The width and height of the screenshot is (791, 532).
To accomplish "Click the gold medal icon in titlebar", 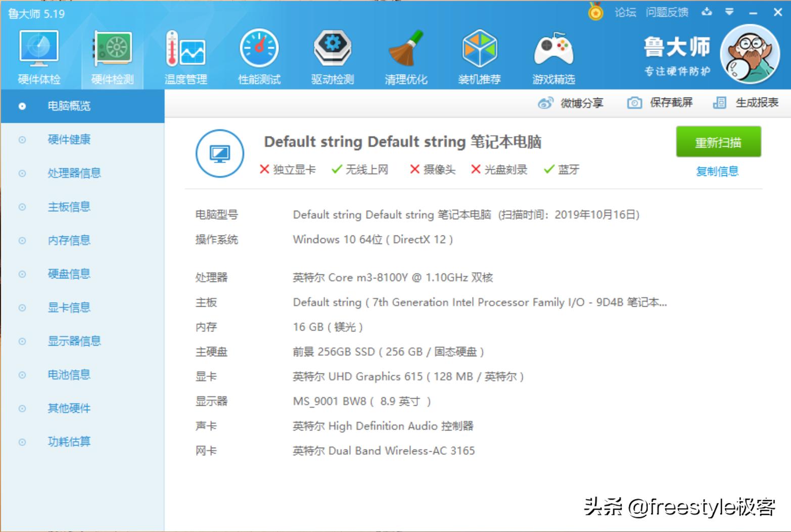I will pyautogui.click(x=596, y=12).
